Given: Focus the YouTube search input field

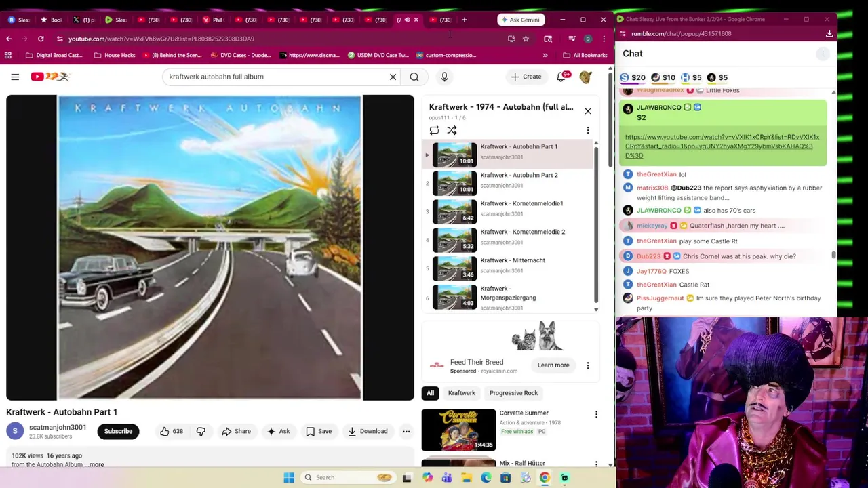Looking at the screenshot, I should (278, 77).
